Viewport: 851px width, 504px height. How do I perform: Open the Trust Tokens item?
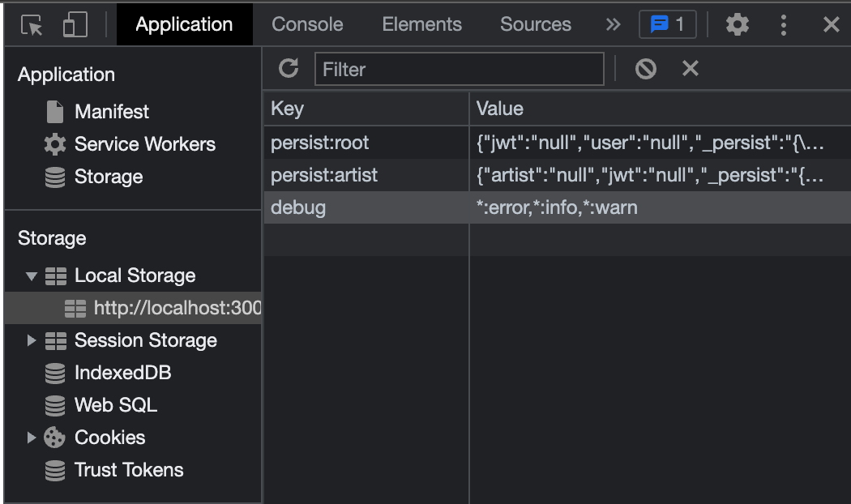coord(129,470)
